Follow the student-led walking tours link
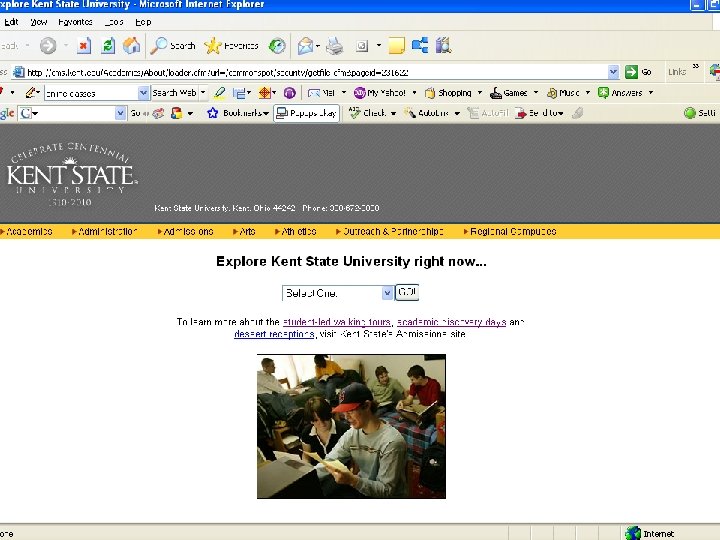Image resolution: width=720 pixels, height=540 pixels. tap(337, 322)
